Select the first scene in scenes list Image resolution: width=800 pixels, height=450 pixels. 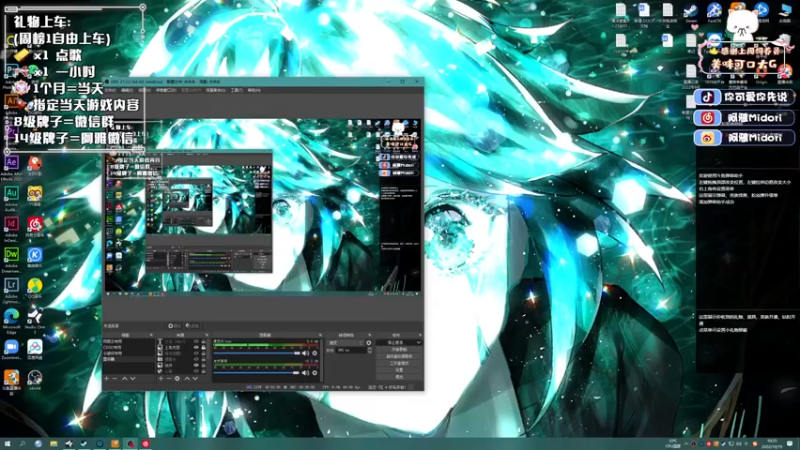click(x=129, y=341)
